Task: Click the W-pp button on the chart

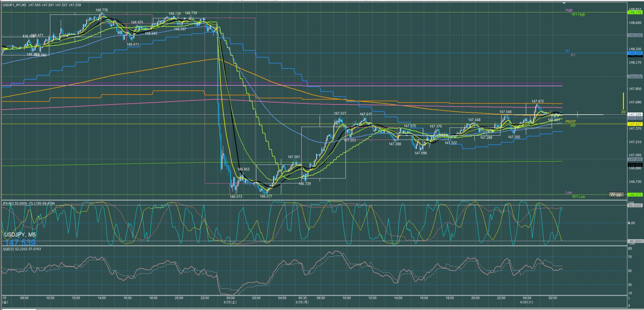Action: coord(616,195)
